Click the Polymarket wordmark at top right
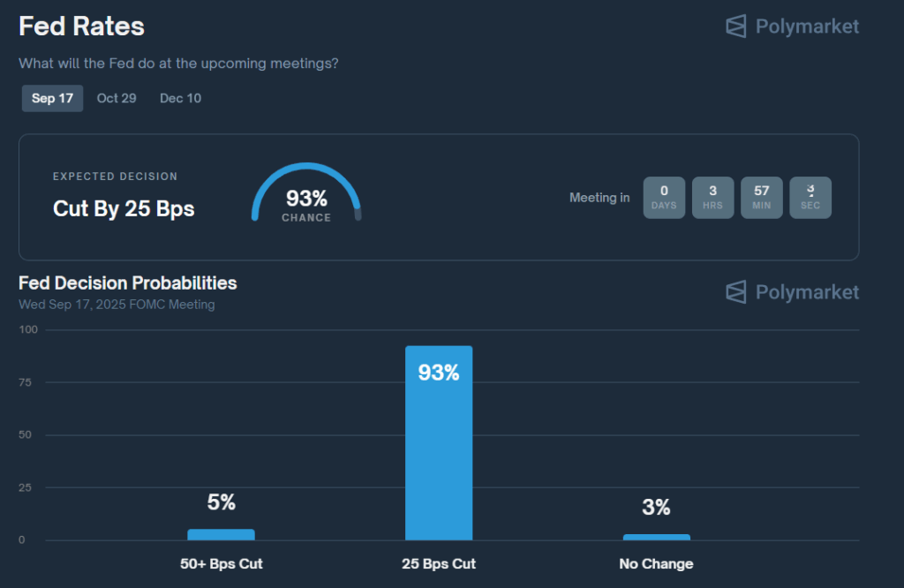Viewport: 904px width, 588px height. (x=807, y=26)
